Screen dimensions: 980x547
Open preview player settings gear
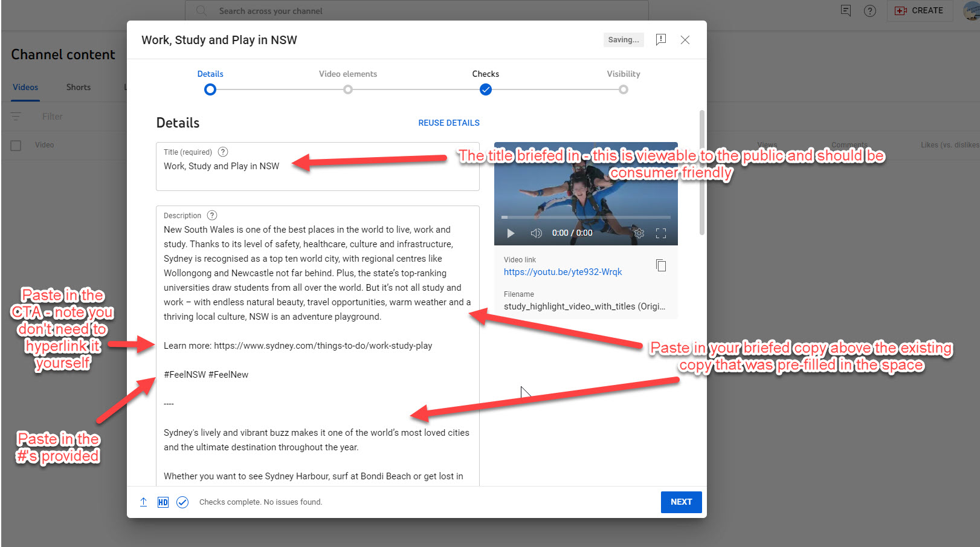tap(639, 233)
